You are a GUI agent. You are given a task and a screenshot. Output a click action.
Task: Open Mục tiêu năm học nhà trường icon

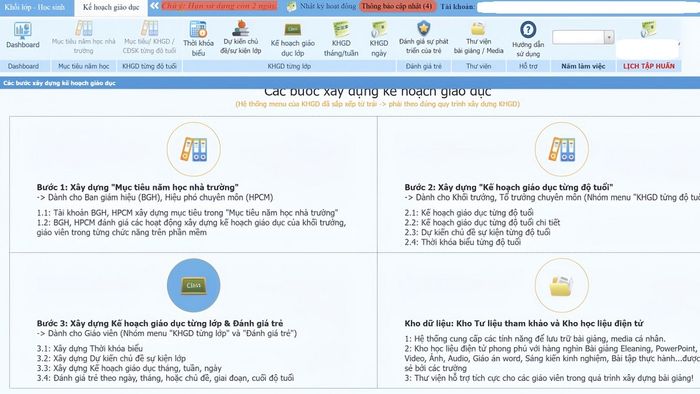click(83, 29)
